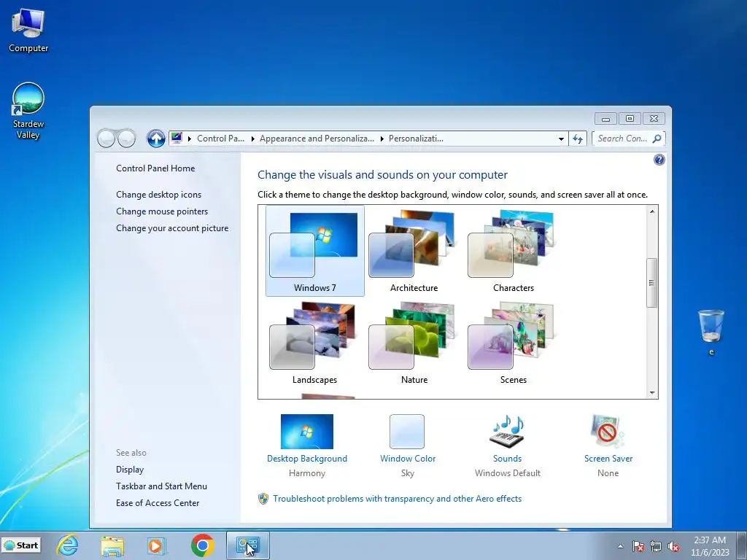Open Windows Explorer from taskbar
This screenshot has width=747, height=560.
[x=112, y=545]
